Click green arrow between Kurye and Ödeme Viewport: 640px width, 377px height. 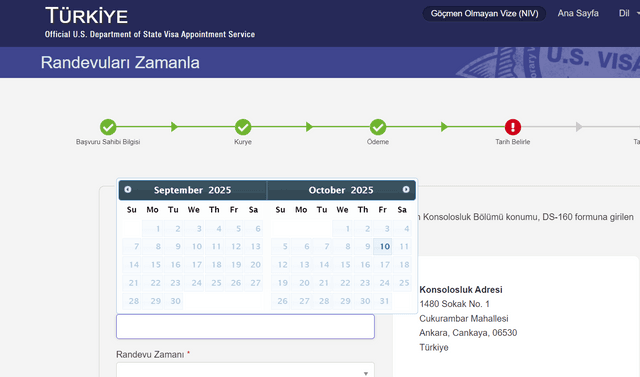click(x=309, y=127)
